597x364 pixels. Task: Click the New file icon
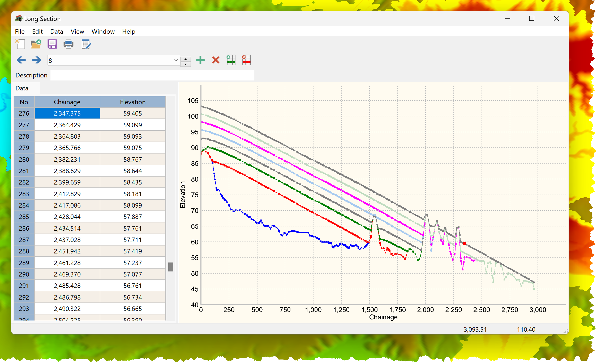(x=20, y=44)
